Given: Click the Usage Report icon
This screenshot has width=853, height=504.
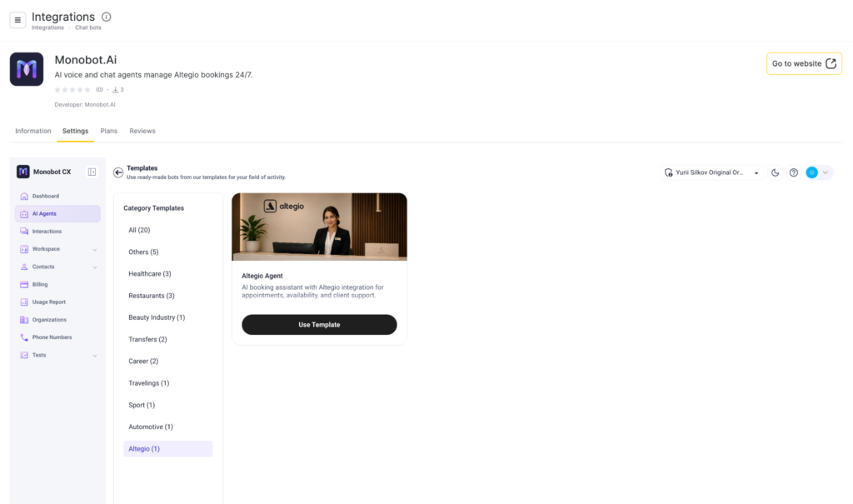Looking at the screenshot, I should point(24,302).
